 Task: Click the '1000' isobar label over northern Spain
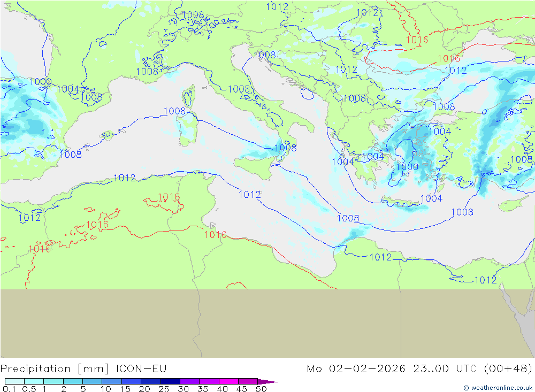click(40, 82)
